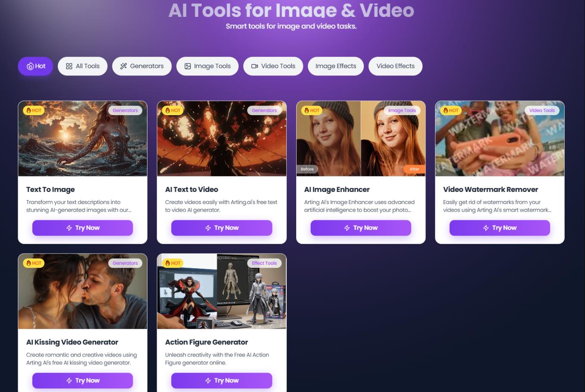View the AI Image Enhancer before/after preview

click(361, 138)
